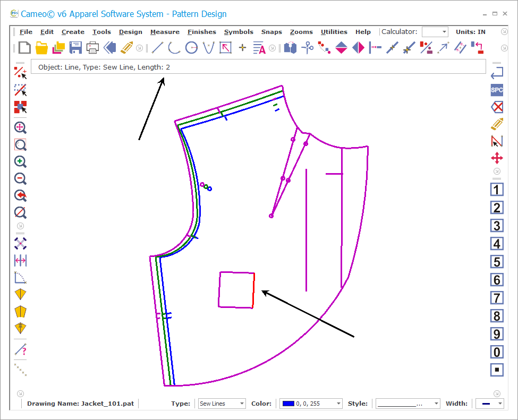Click the gold pencil edit icon
Screen dimensions: 518x420
pyautogui.click(x=127, y=48)
